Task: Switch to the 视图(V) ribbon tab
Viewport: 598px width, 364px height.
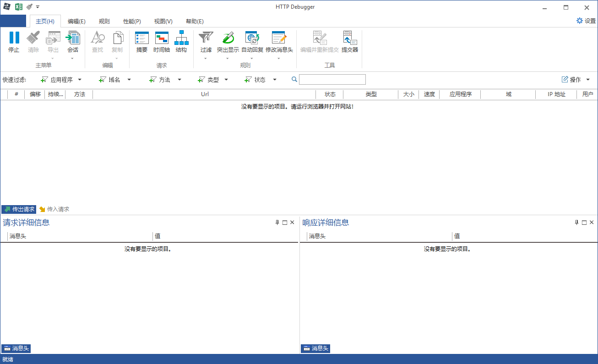Action: [163, 21]
